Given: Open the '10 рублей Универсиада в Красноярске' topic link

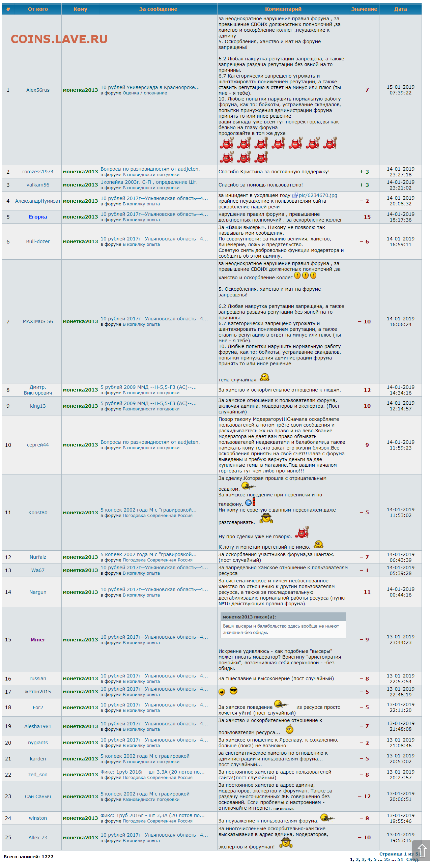Looking at the screenshot, I should (150, 87).
